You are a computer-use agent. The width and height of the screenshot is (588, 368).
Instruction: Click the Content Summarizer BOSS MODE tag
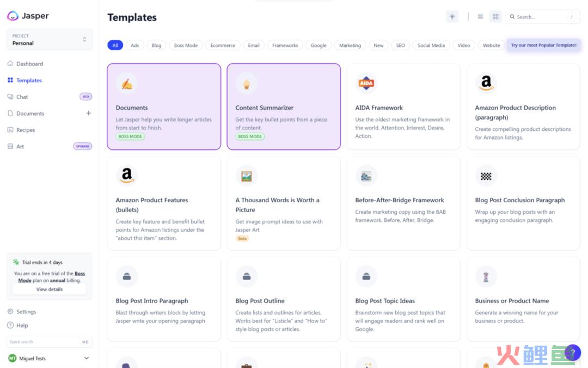tap(250, 136)
